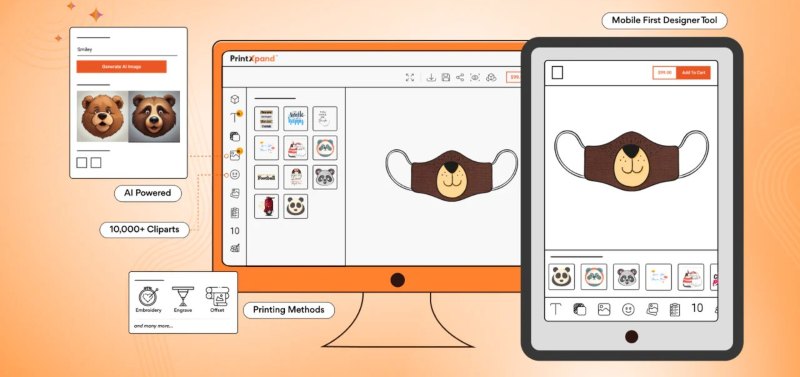The image size is (800, 377).
Task: Select the Text tool on tablet bottom bar
Action: pos(555,309)
